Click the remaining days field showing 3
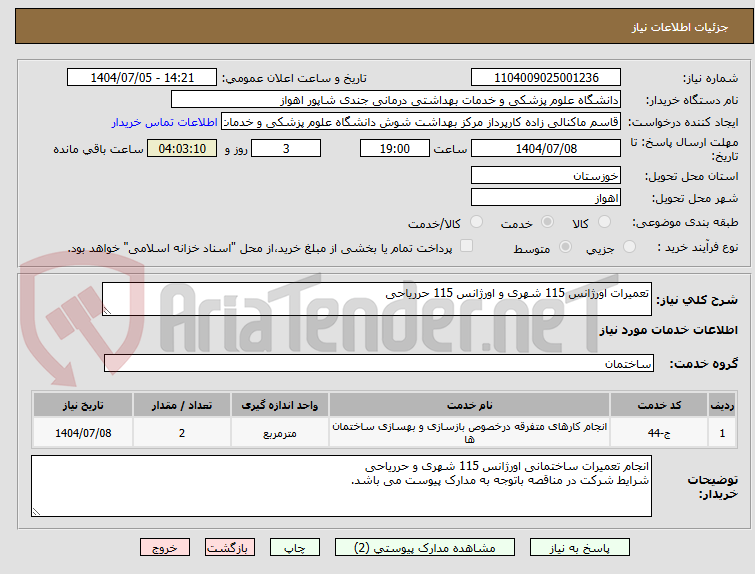This screenshot has width=755, height=574. click(x=286, y=148)
